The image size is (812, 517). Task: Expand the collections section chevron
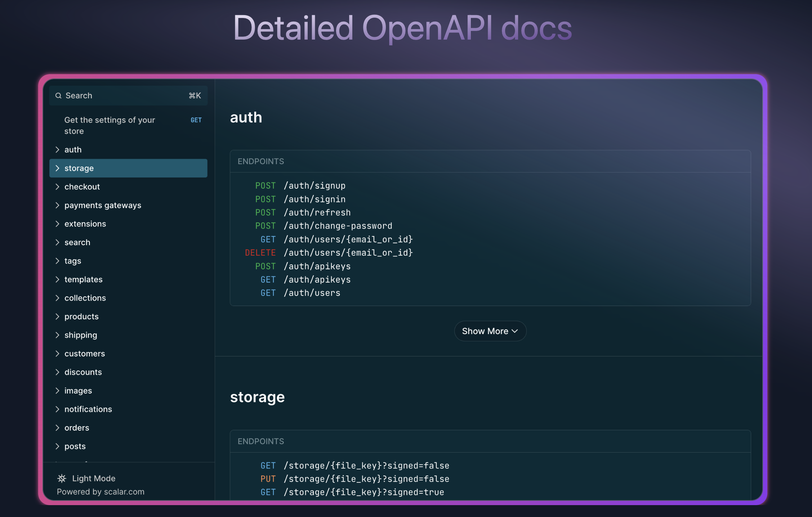[x=57, y=298]
